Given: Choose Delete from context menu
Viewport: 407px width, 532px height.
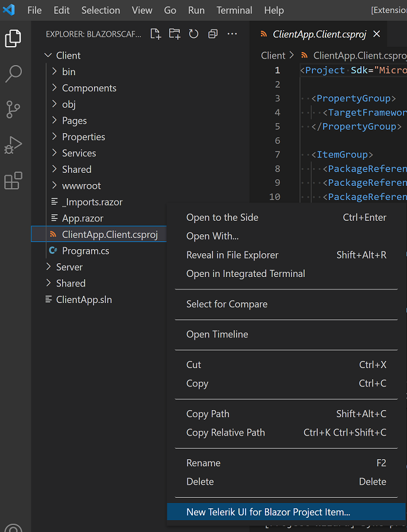Looking at the screenshot, I should click(286, 482).
